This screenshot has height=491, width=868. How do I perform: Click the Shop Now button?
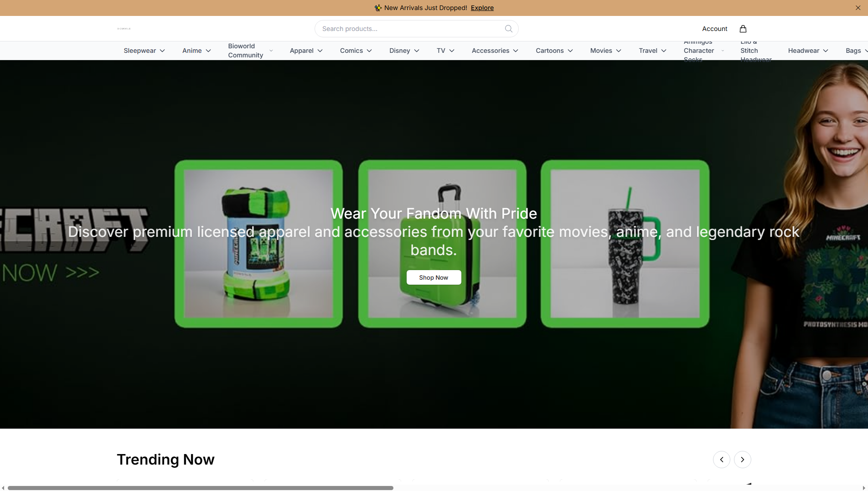(434, 277)
